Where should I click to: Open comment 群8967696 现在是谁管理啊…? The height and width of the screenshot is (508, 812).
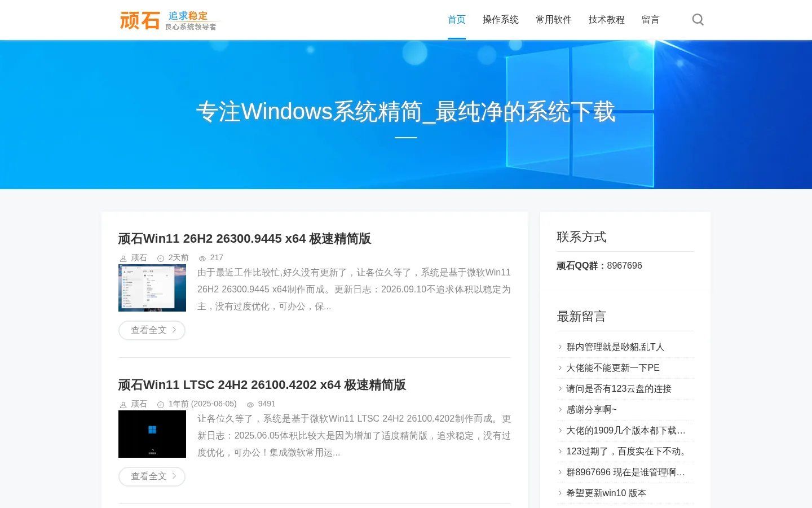pyautogui.click(x=626, y=472)
